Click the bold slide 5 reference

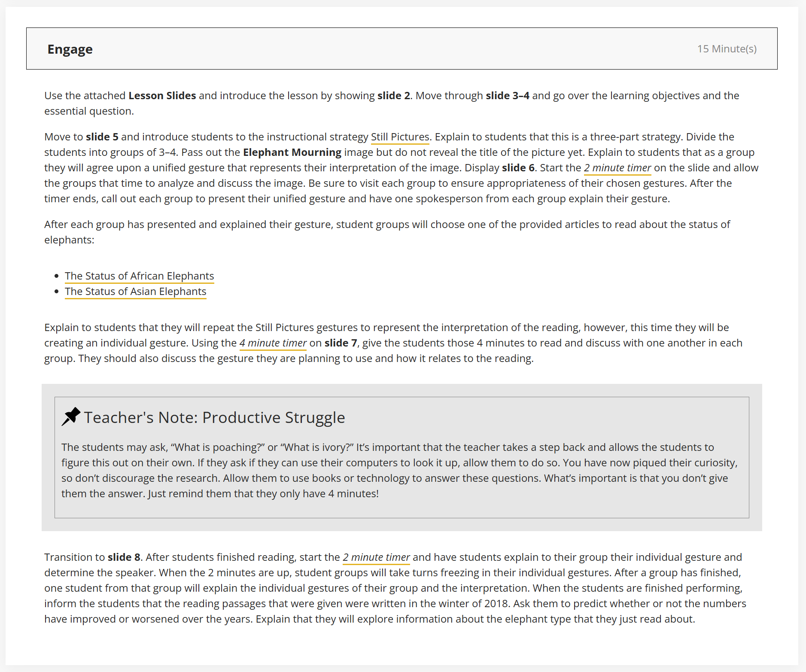pyautogui.click(x=102, y=137)
